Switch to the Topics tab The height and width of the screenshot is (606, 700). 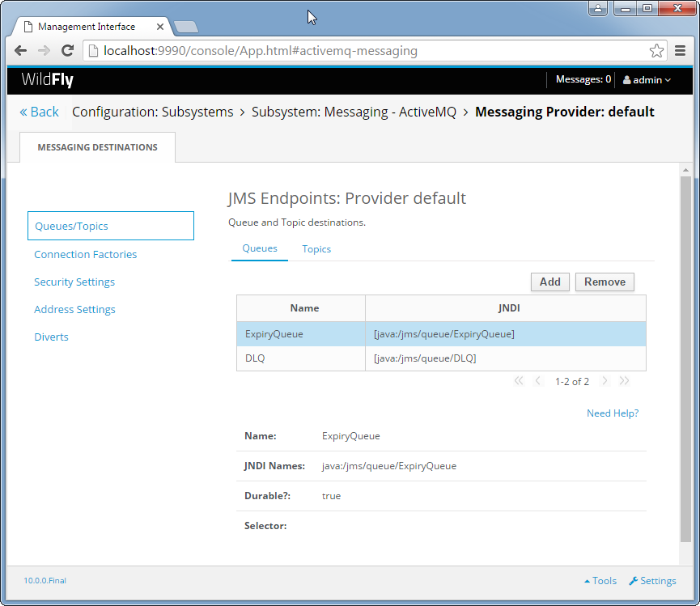[x=316, y=249]
